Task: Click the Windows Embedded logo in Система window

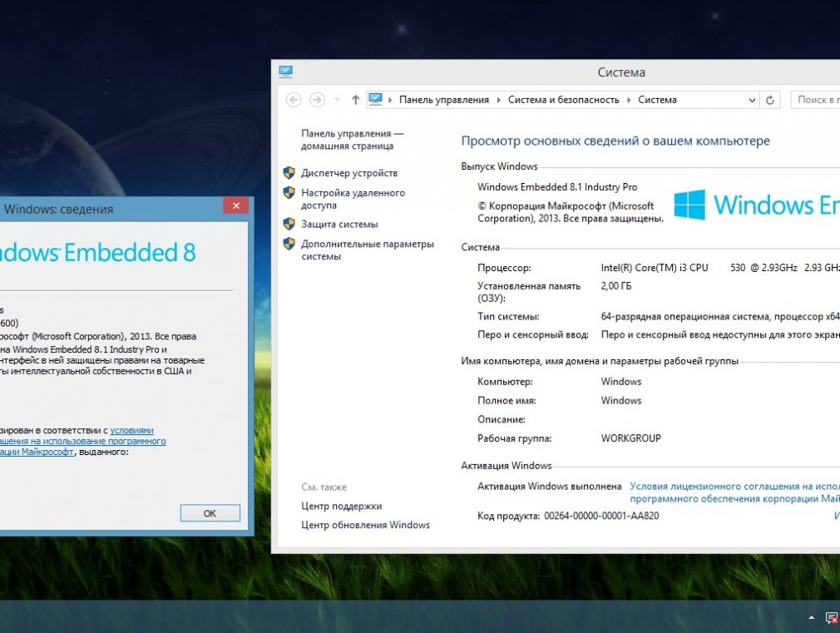Action: pos(757,205)
